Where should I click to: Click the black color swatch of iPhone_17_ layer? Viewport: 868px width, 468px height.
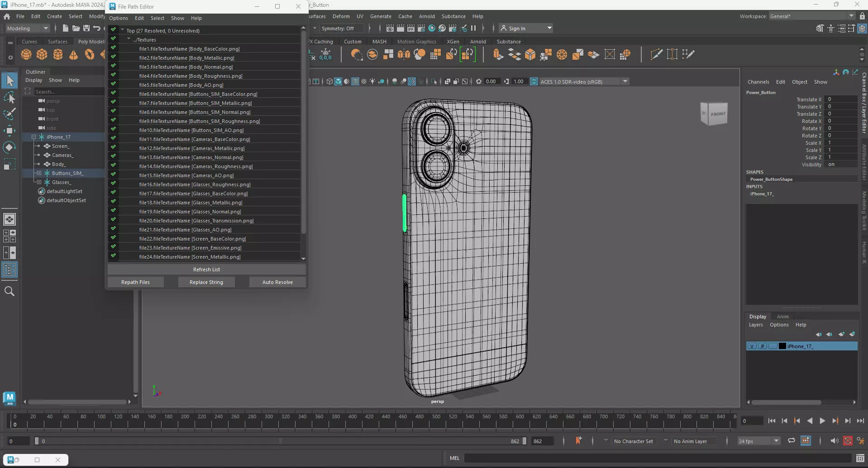(x=782, y=346)
